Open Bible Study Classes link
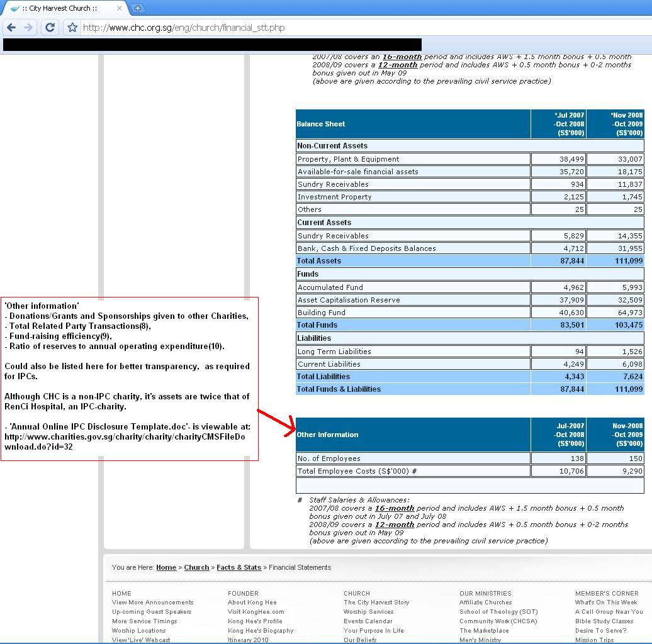652x644 pixels. coord(604,621)
